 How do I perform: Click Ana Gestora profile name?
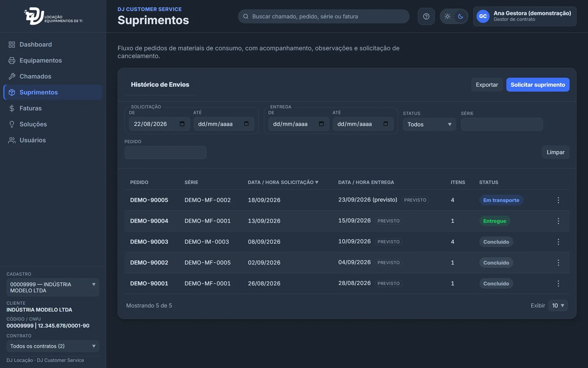(x=532, y=13)
